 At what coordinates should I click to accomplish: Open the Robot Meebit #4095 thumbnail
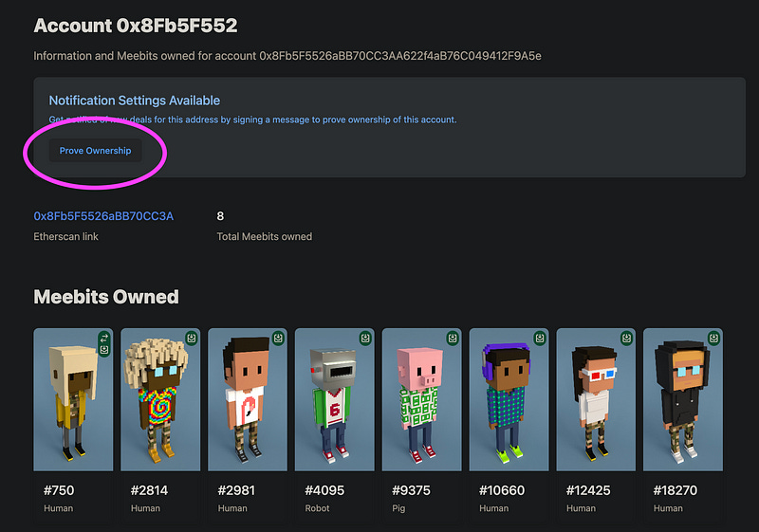click(x=335, y=399)
